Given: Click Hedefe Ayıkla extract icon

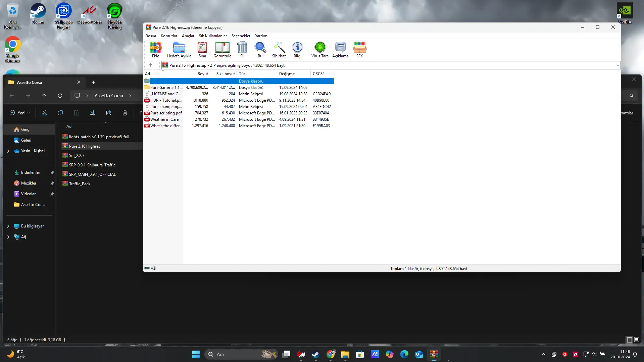Looking at the screenshot, I should coord(179,50).
